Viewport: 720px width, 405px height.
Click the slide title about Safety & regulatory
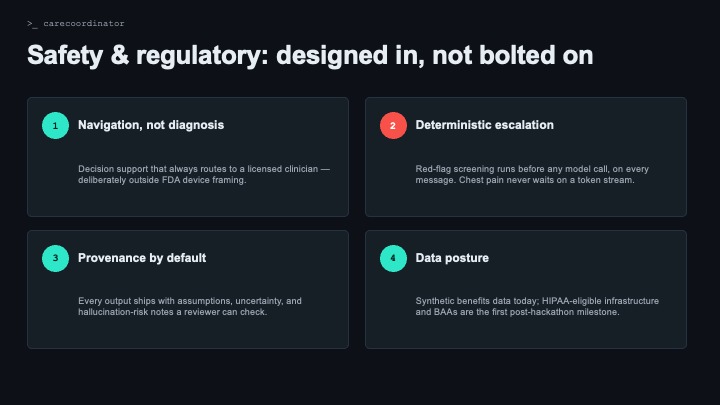coord(310,55)
